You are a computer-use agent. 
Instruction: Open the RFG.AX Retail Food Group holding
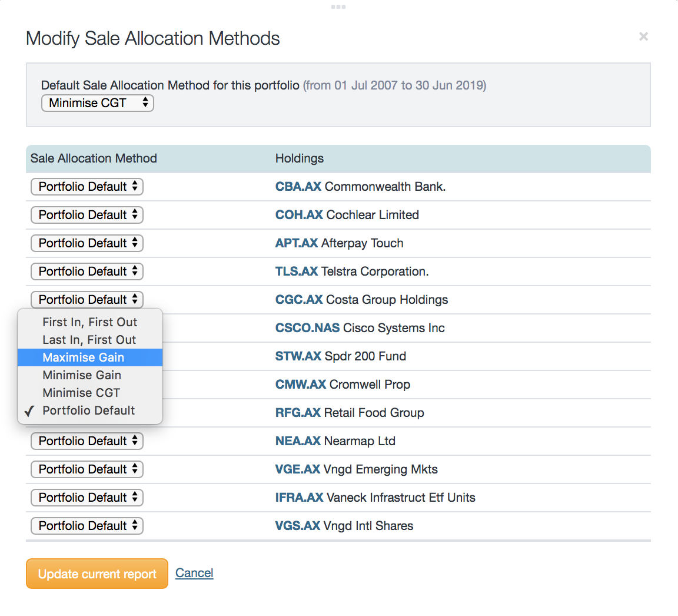pyautogui.click(x=298, y=413)
